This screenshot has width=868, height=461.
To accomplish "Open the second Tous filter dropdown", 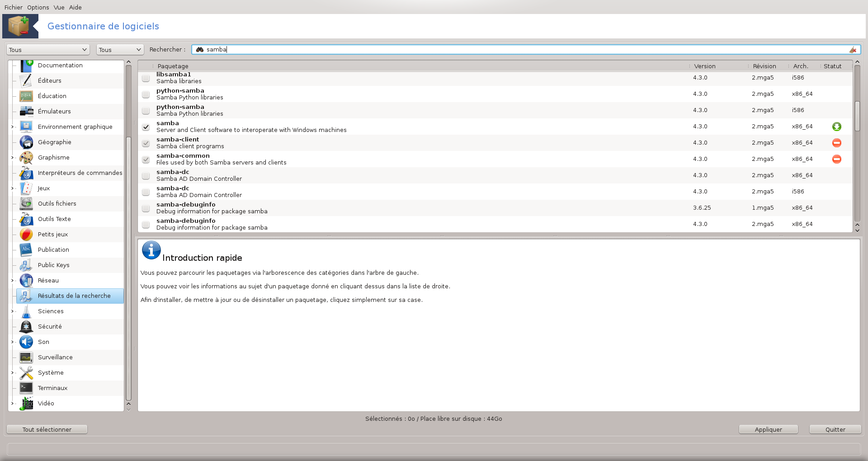I will [120, 50].
